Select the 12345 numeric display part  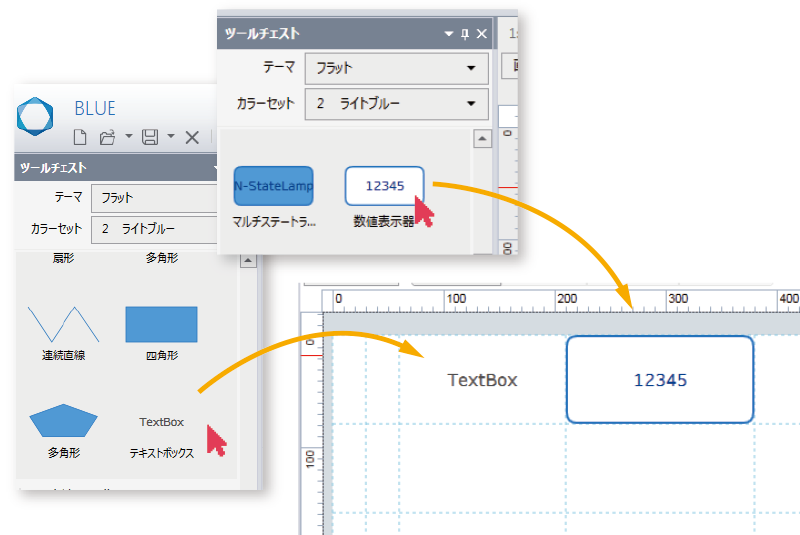coord(384,186)
